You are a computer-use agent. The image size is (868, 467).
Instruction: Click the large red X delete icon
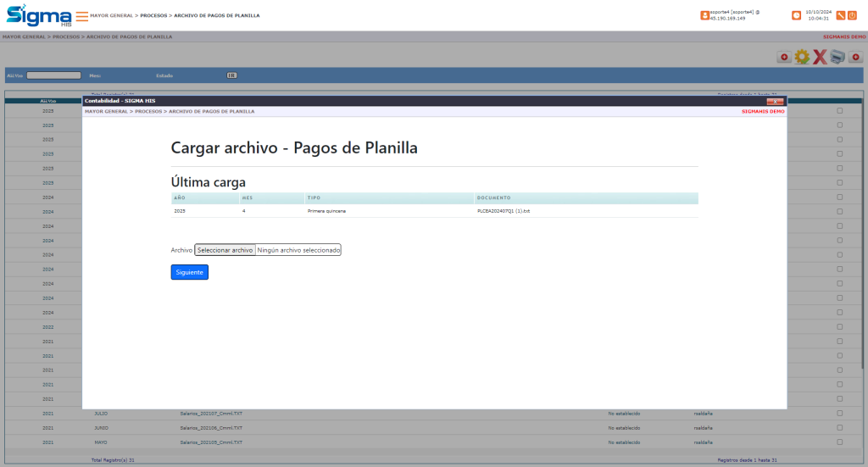tap(820, 57)
